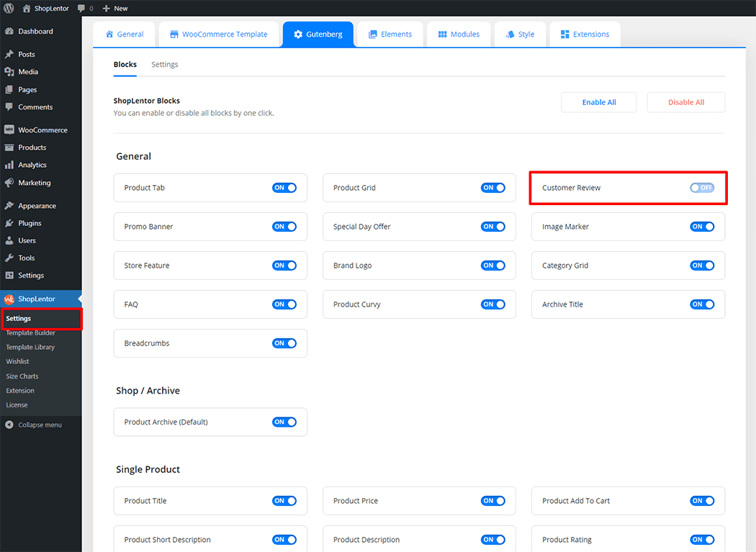Disable the Product Grid block toggle
This screenshot has width=756, height=552.
click(x=492, y=188)
